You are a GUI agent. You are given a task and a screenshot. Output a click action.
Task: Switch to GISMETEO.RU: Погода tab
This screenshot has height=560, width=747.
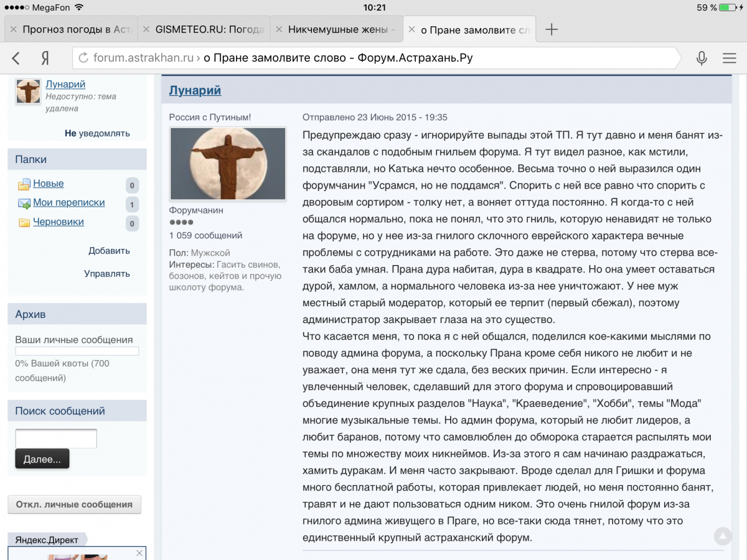pyautogui.click(x=204, y=29)
